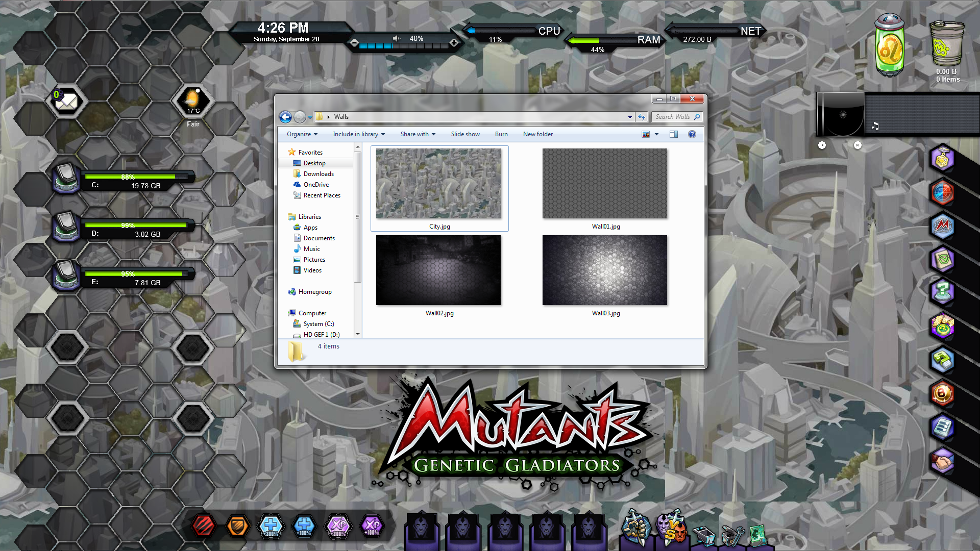Viewport: 980px width, 551px height.
Task: Open the mail envelope hexagon widget
Action: 66,102
